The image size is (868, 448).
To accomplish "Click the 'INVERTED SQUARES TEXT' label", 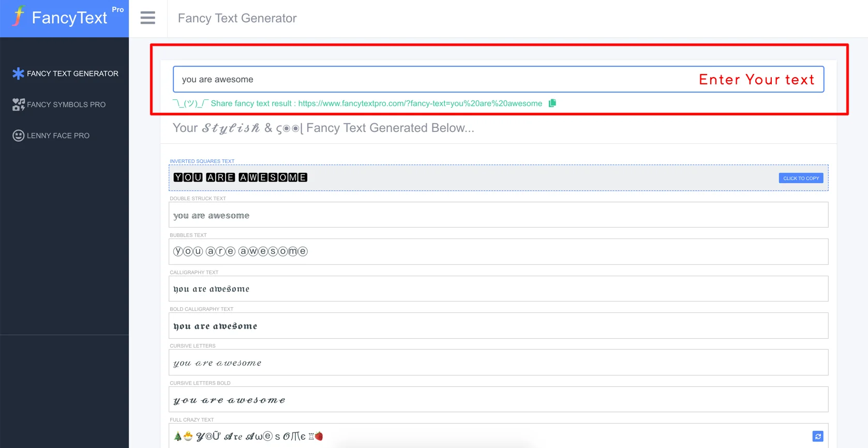I will [x=202, y=161].
